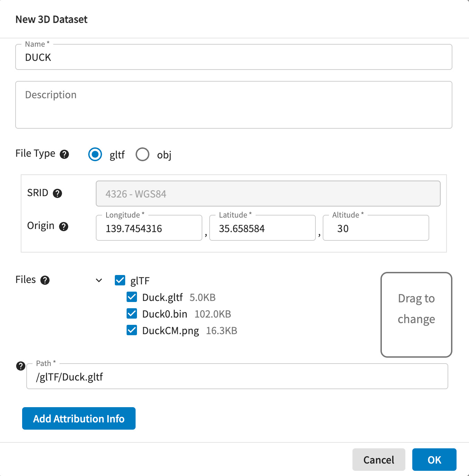Click the Files help icon
The height and width of the screenshot is (476, 469).
45,280
